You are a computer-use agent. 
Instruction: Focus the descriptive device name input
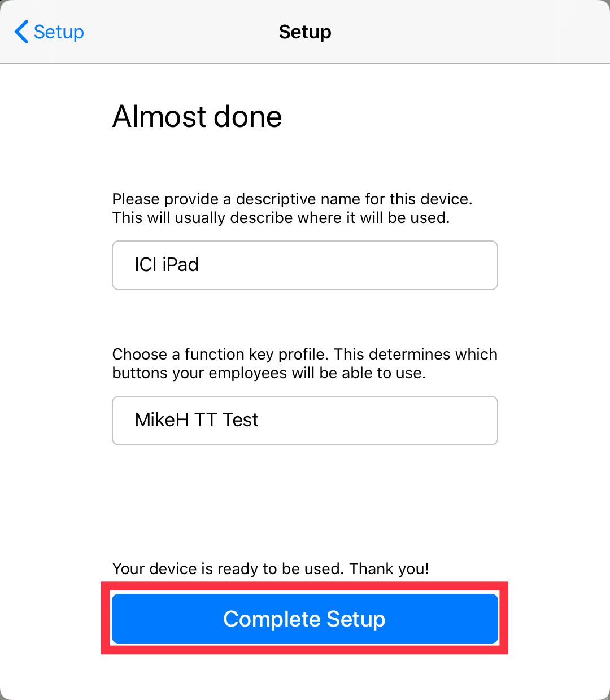coord(304,265)
